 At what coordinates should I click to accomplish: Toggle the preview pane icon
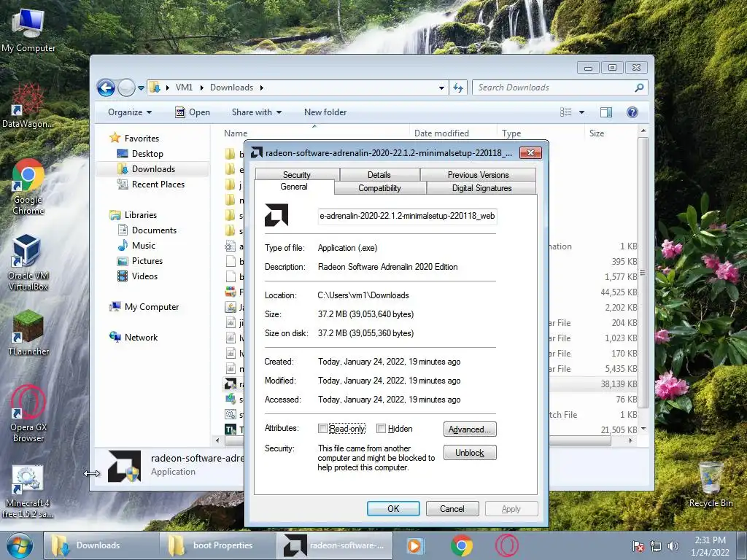[x=606, y=112]
